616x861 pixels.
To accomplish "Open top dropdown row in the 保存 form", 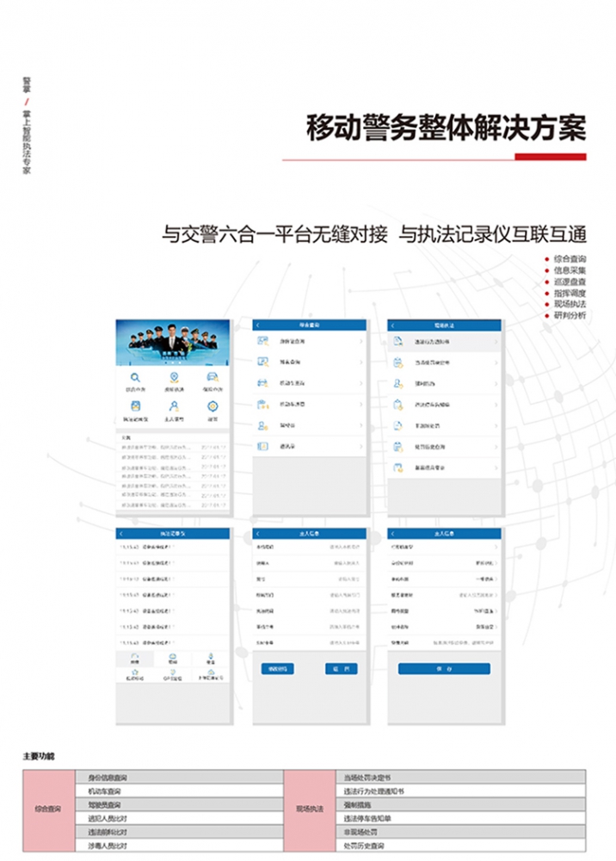I will [x=444, y=547].
